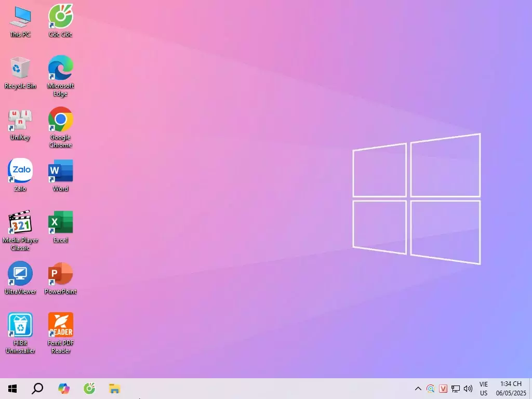This screenshot has width=532, height=399.
Task: Select the PowerPoint desktop shortcut
Action: point(60,278)
